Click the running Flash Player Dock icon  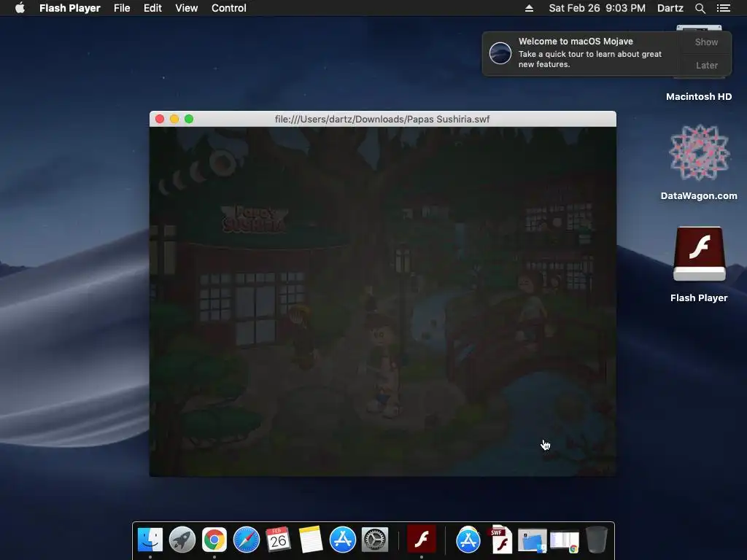(x=422, y=539)
